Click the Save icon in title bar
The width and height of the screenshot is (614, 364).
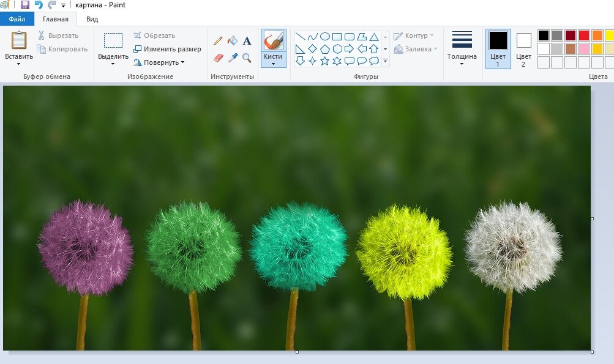coord(25,5)
